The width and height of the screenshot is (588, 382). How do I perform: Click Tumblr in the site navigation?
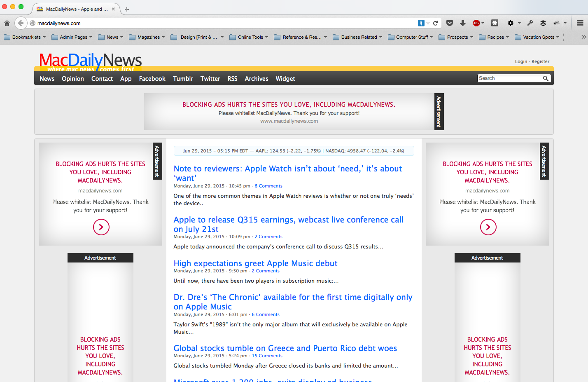(x=183, y=79)
